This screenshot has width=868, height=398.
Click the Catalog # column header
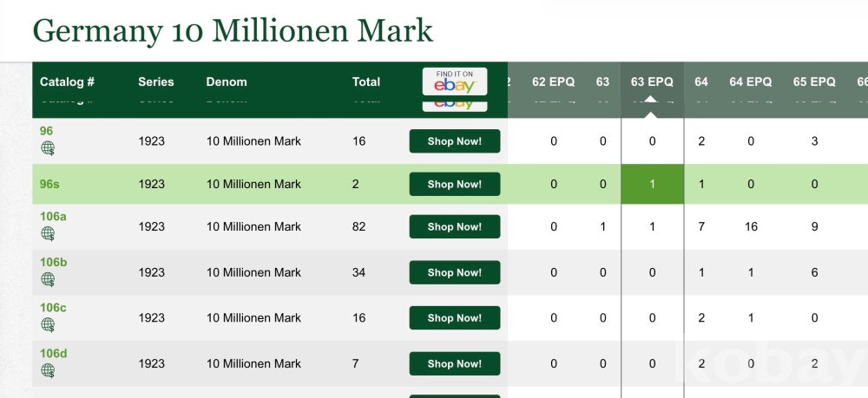67,82
